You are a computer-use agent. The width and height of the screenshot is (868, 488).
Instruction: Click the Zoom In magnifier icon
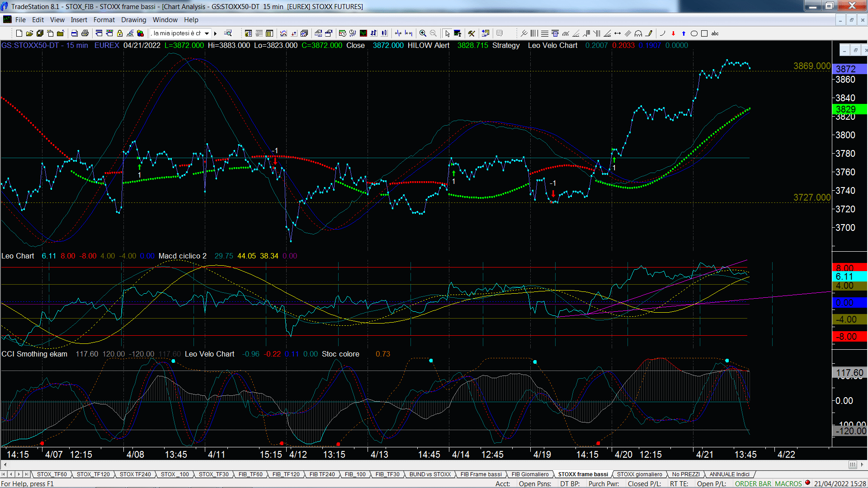coord(423,33)
